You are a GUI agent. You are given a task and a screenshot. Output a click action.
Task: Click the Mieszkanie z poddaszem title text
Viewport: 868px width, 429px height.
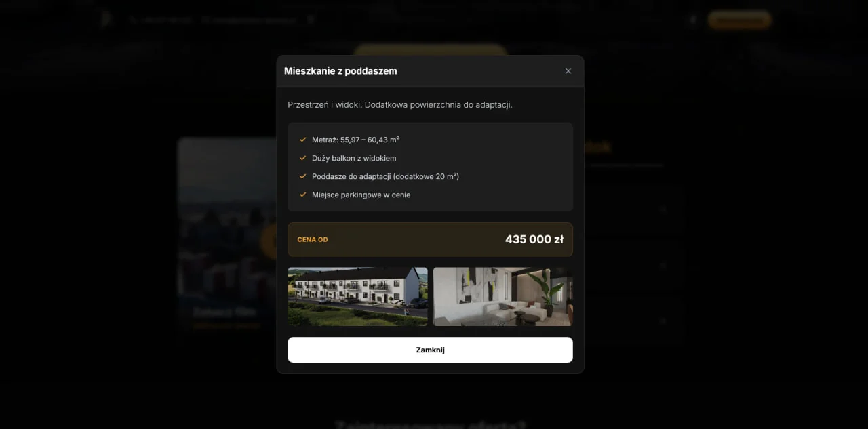click(341, 70)
